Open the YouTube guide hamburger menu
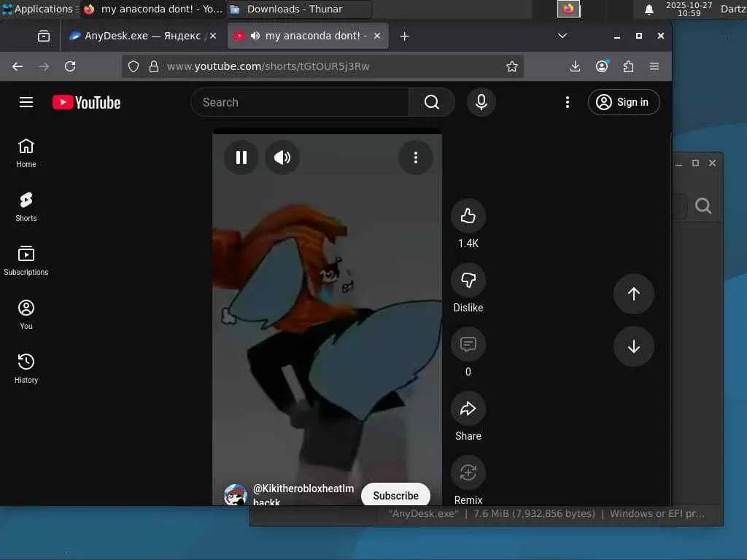This screenshot has width=747, height=560. [x=26, y=102]
